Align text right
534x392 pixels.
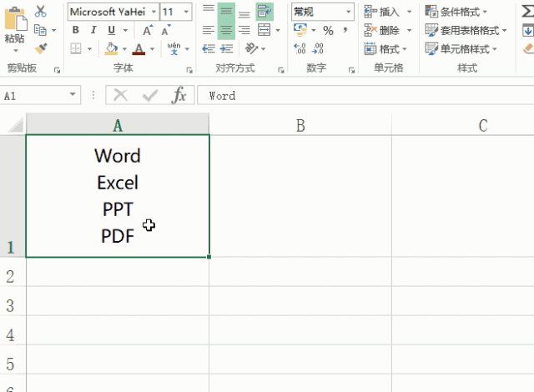[244, 30]
